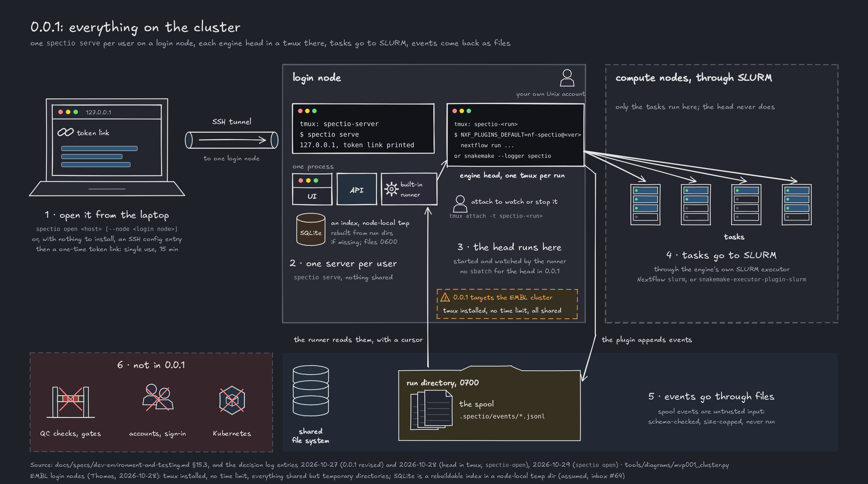
Task: Click "only the tasks run here" sentence
Action: click(x=695, y=107)
